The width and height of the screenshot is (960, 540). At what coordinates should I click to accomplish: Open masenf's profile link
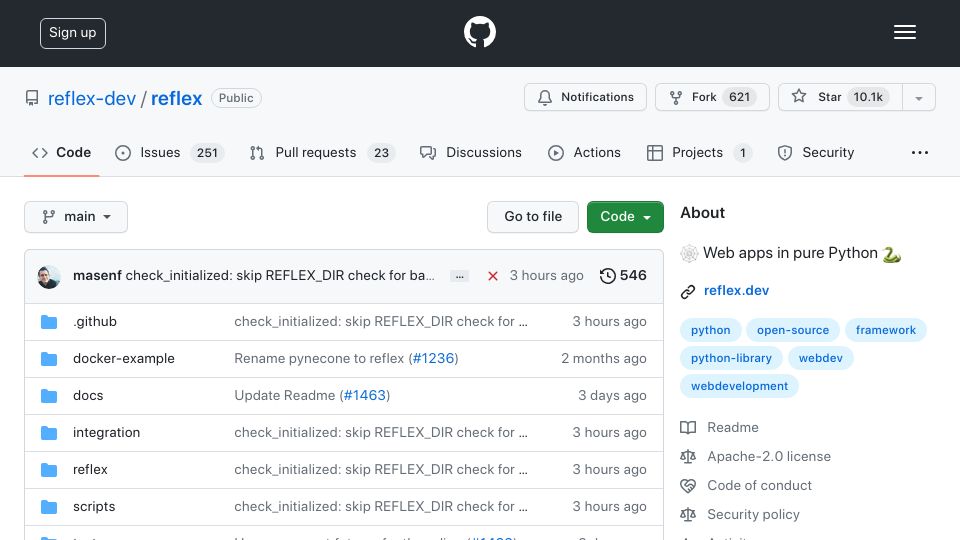(97, 276)
